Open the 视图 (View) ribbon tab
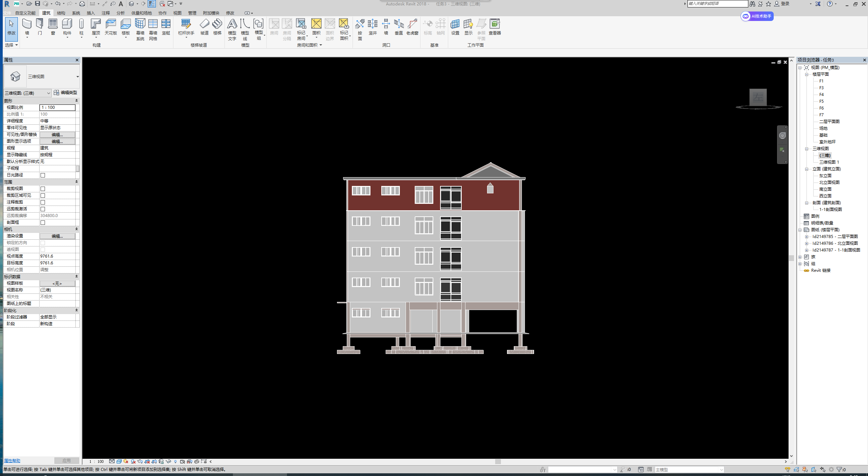The height and width of the screenshot is (476, 868). (177, 13)
